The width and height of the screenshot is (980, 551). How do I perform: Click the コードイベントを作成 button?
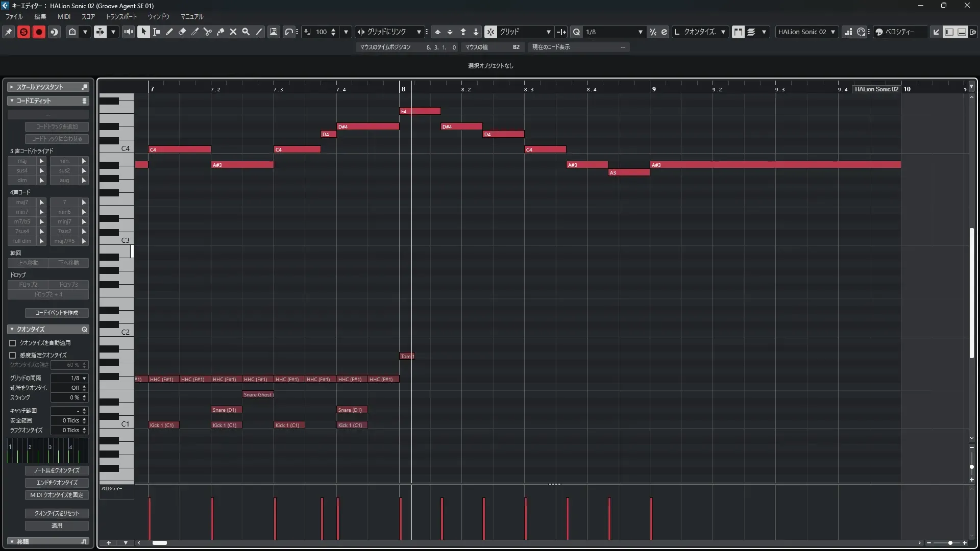(57, 313)
